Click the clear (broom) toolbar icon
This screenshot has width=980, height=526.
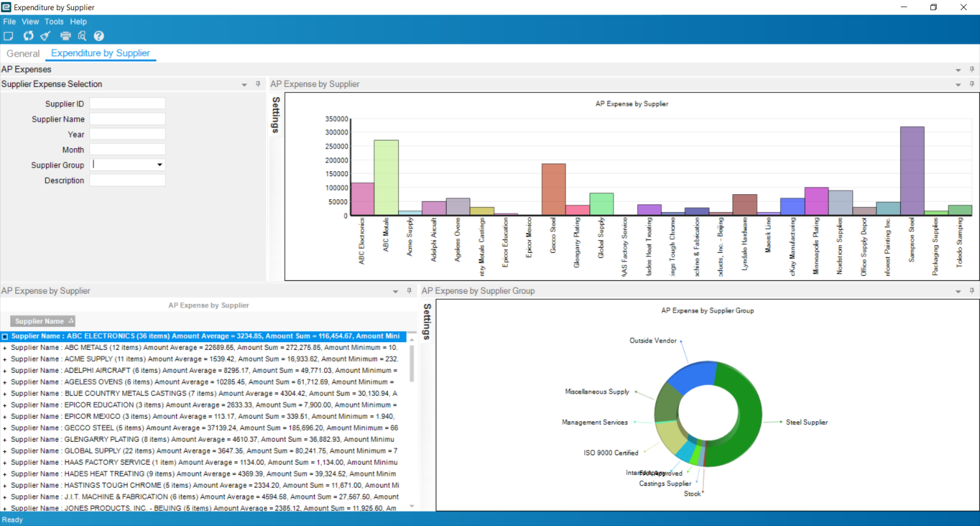point(45,36)
